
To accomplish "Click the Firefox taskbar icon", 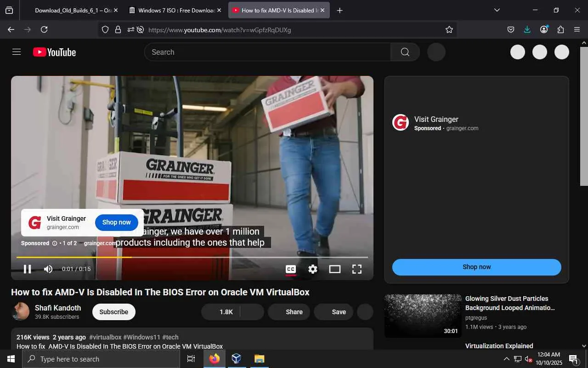I will point(215,359).
